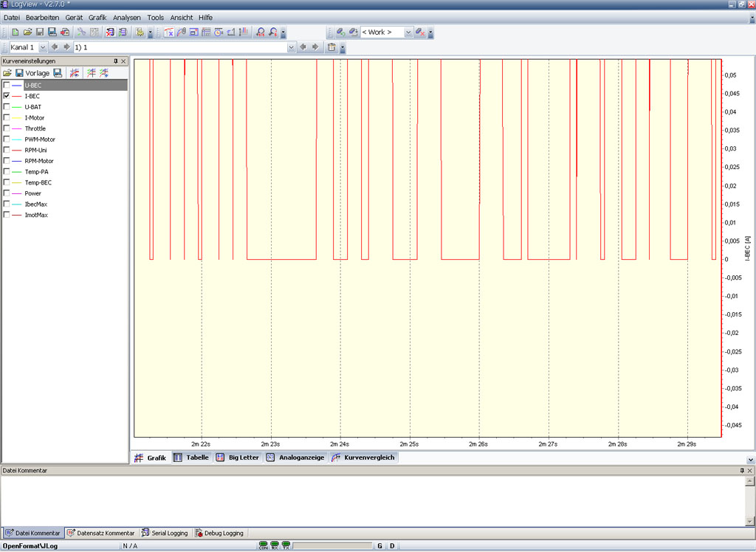Switch to the Debug Logging tab
756x552 pixels.
(219, 534)
